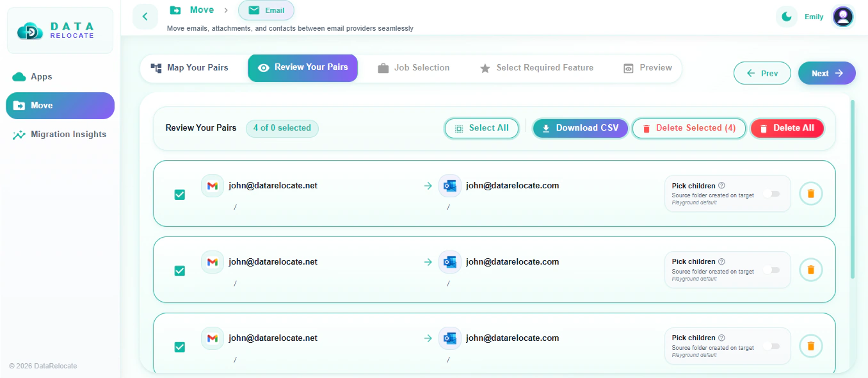This screenshot has height=378, width=868.
Task: Click the Data Relocate logo
Action: pos(60,31)
